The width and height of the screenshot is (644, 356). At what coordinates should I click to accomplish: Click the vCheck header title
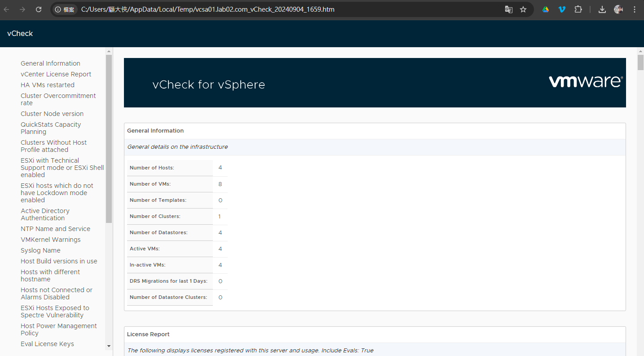coord(20,34)
